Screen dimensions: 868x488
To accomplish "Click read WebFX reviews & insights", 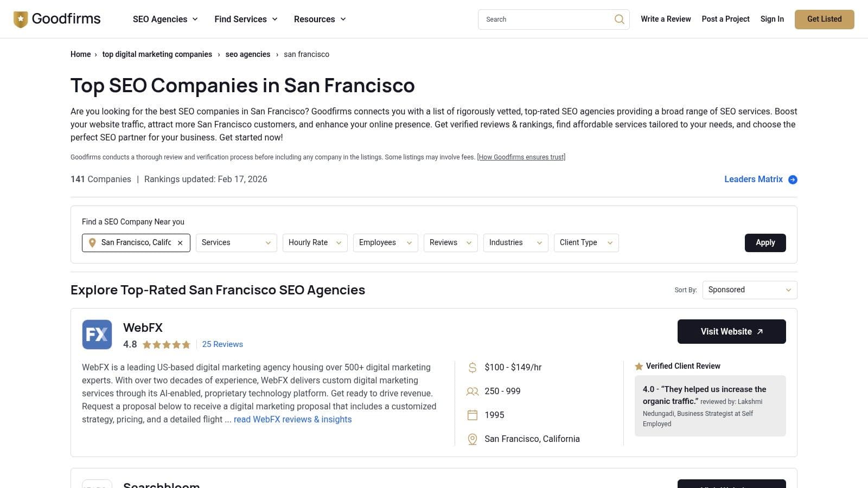I will [x=293, y=420].
